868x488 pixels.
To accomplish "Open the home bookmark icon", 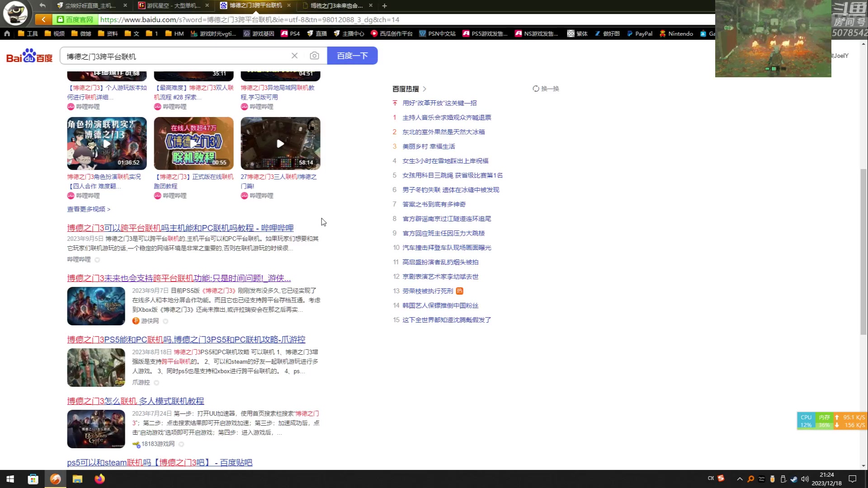I will 7,33.
